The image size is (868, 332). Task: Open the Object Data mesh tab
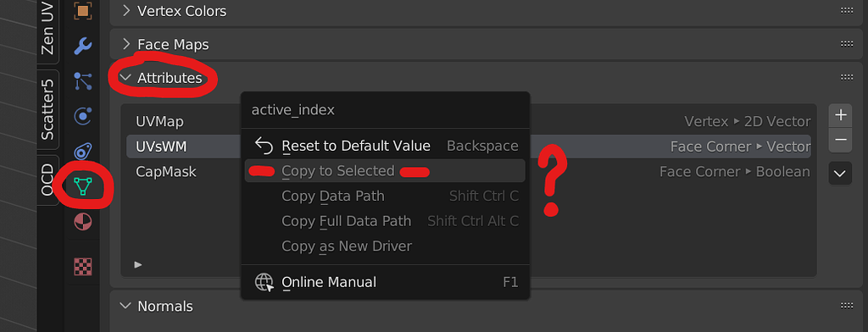tap(82, 186)
